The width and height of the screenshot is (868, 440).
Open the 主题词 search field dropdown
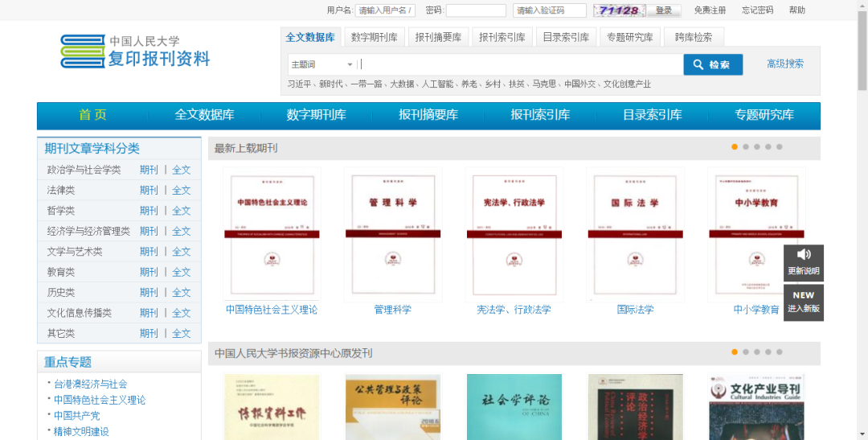pos(322,64)
